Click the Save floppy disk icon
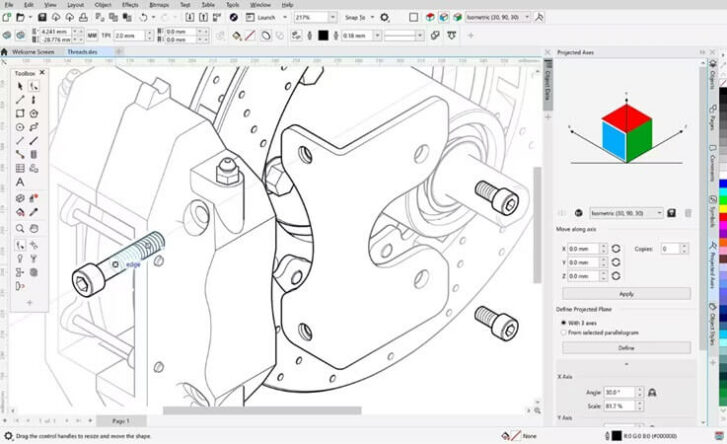 [42, 17]
